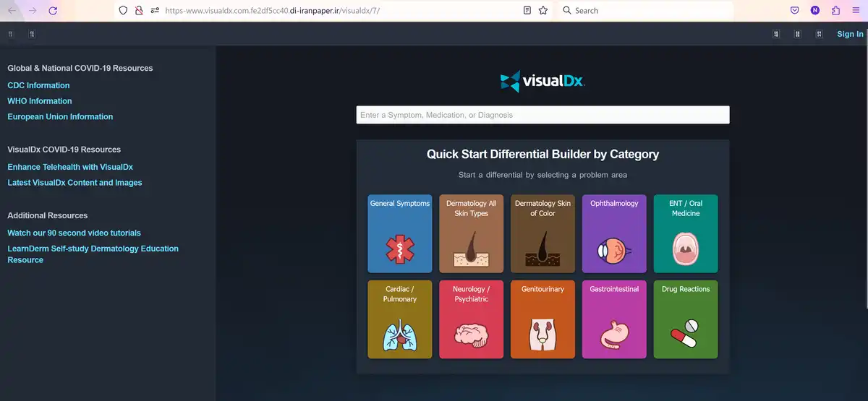Image resolution: width=868 pixels, height=401 pixels.
Task: Open CDC Information link
Action: click(x=38, y=85)
